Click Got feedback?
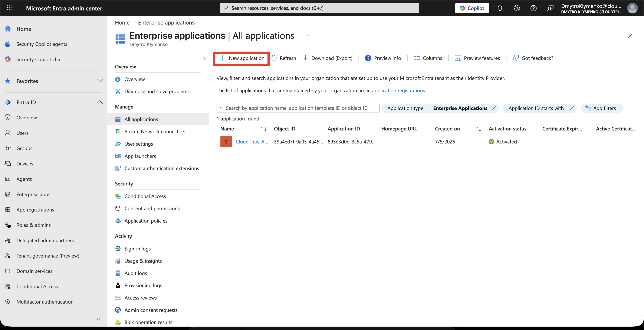This screenshot has width=644, height=330. [533, 58]
